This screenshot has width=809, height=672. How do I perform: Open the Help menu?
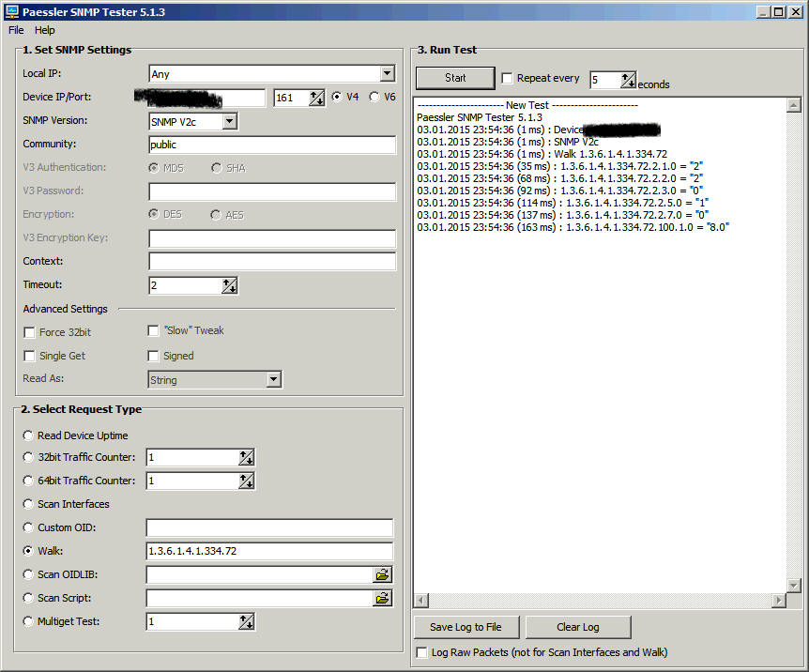(45, 30)
